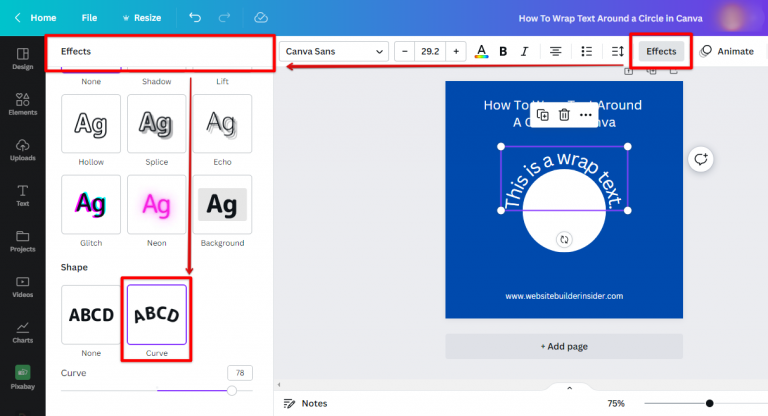Toggle bulleted list formatting
The image size is (768, 416).
587,51
